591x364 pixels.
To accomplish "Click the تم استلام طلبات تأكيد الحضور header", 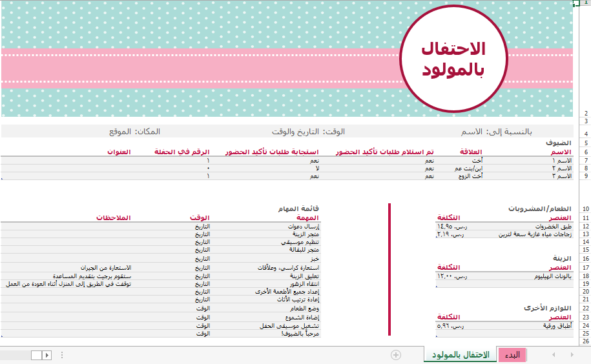I will 385,152.
